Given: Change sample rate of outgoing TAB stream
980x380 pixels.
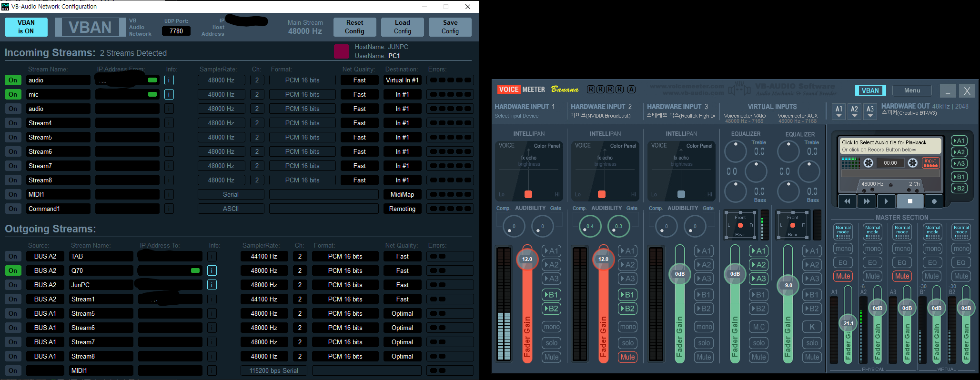Looking at the screenshot, I should (x=264, y=256).
